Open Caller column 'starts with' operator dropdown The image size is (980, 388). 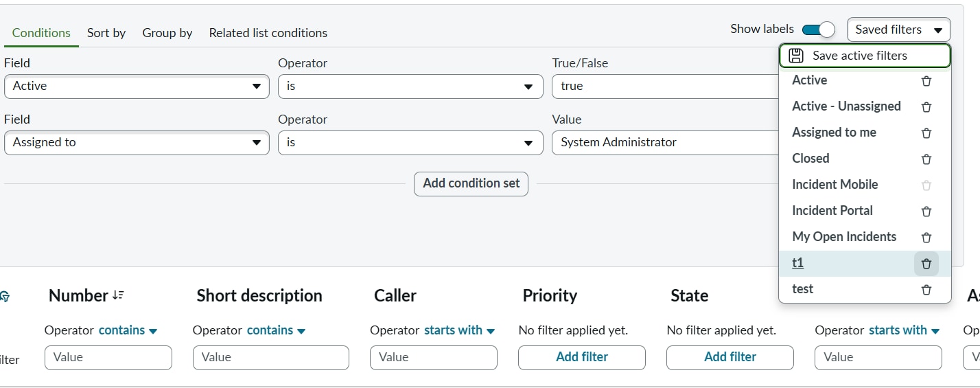[x=459, y=330]
